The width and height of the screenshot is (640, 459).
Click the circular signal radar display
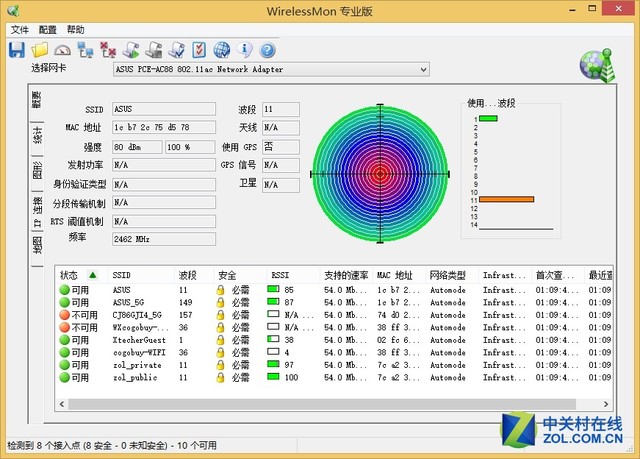tap(380, 174)
